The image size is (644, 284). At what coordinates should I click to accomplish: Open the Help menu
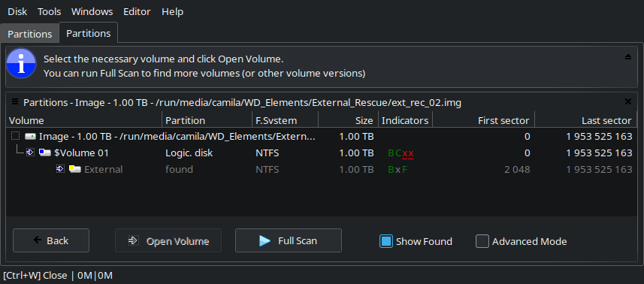173,12
